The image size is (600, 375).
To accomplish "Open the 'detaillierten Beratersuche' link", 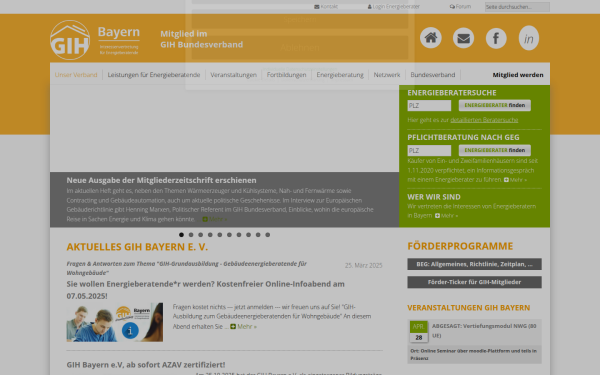I will tap(484, 120).
